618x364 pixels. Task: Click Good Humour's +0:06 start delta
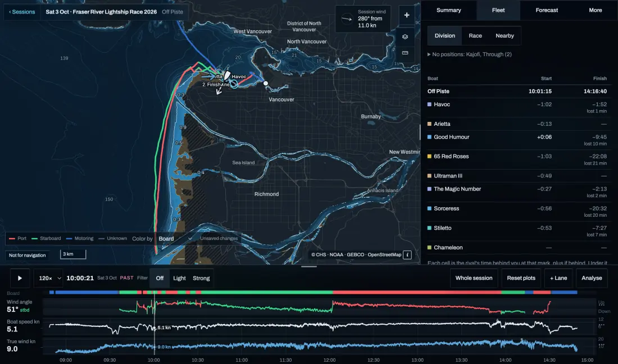pos(544,137)
